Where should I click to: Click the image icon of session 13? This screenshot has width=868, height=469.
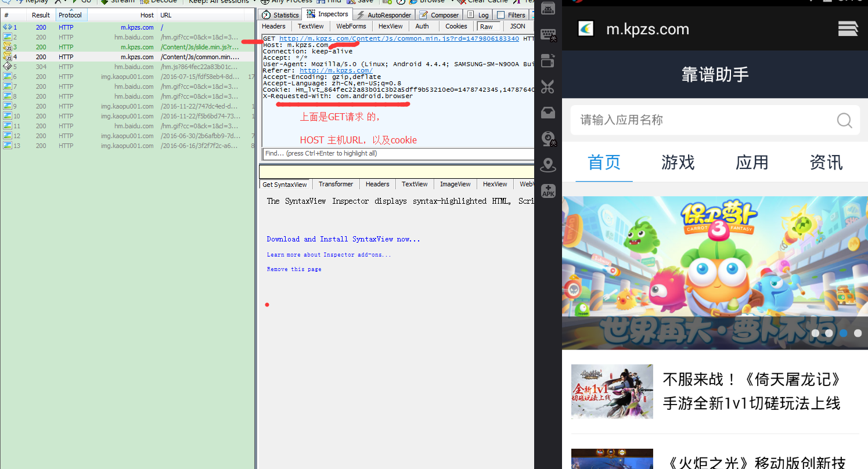[x=8, y=146]
